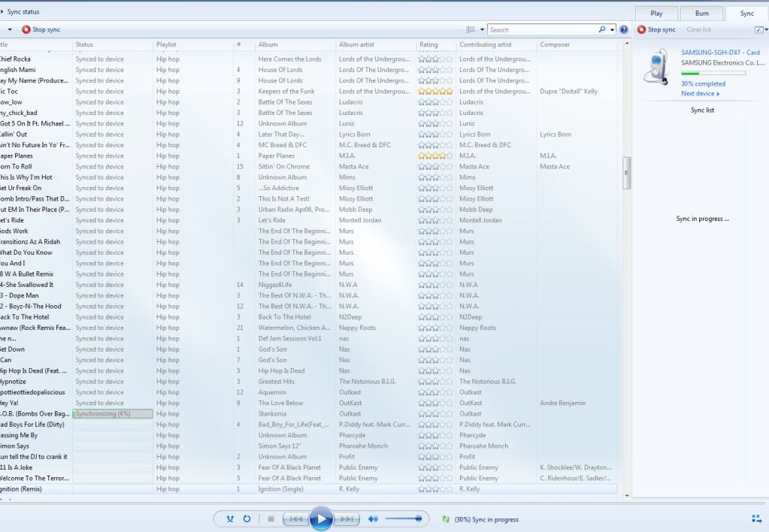Select the "Keepers of the Funk" album cell
The width and height of the screenshot is (769, 532).
pos(286,91)
